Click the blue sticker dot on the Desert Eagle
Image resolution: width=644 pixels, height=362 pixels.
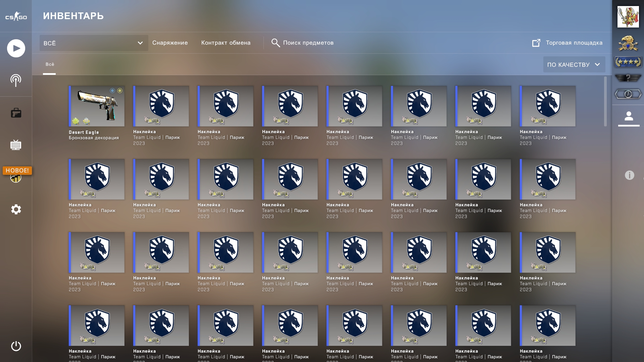click(x=112, y=91)
